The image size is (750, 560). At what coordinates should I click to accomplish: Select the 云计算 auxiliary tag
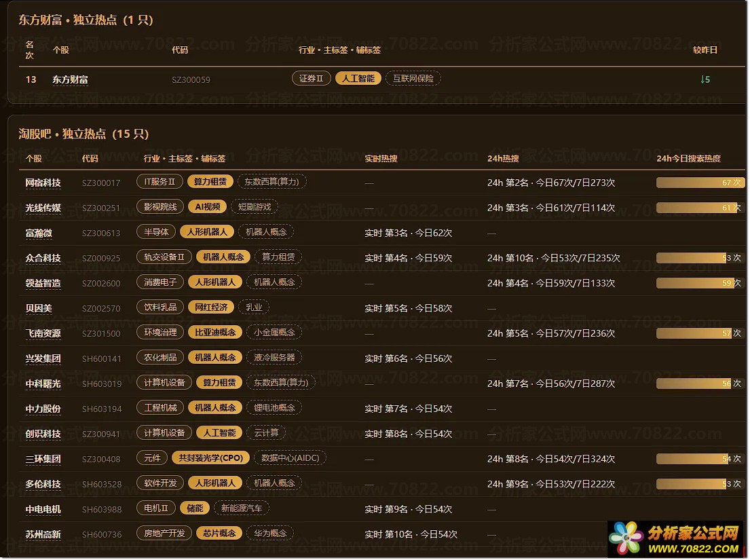(x=267, y=433)
